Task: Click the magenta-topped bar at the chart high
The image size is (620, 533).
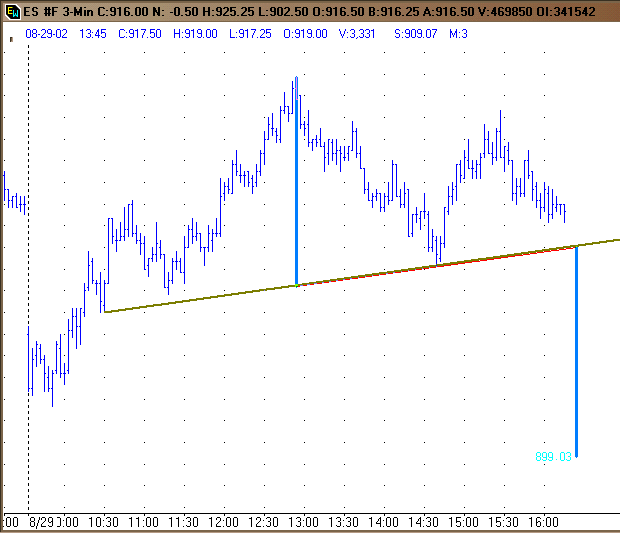Action: (296, 86)
